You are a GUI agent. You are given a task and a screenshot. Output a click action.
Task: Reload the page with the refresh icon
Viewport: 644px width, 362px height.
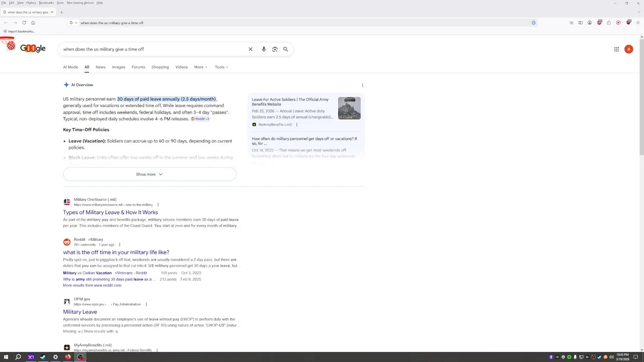click(24, 23)
